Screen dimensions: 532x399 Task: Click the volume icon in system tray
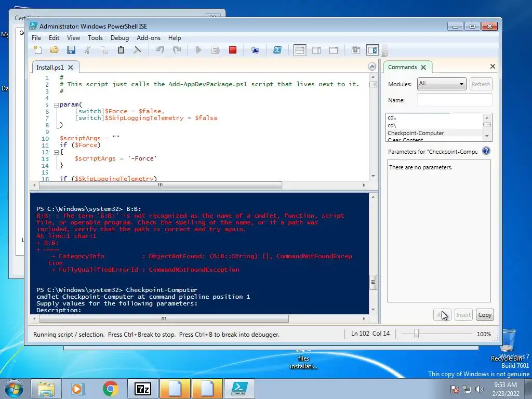[x=480, y=389]
